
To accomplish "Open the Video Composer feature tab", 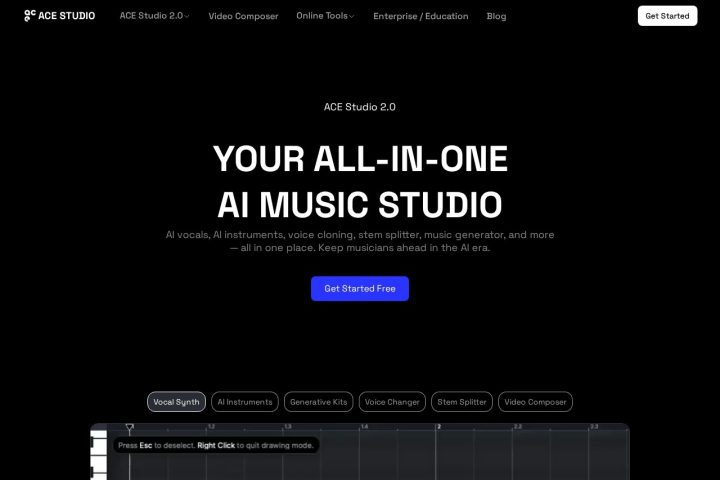I will pos(535,402).
